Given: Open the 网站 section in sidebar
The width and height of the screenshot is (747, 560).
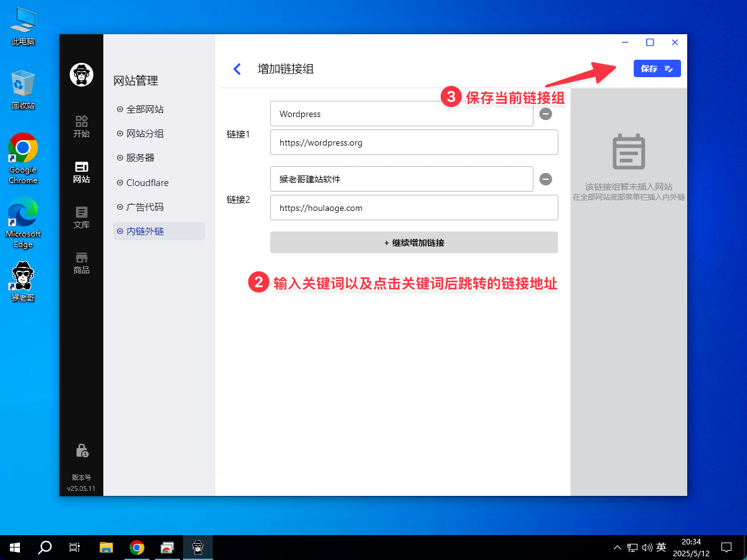Looking at the screenshot, I should (x=81, y=172).
